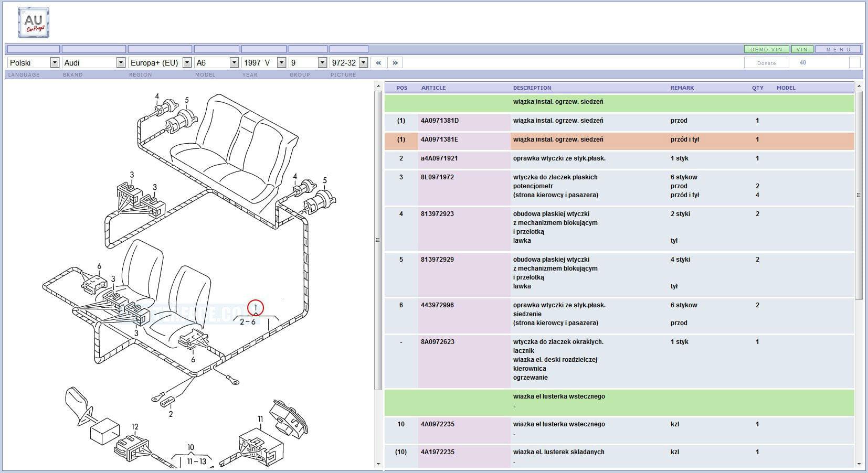Open the Region dropdown showing Europa+ (EU)

coord(160,62)
